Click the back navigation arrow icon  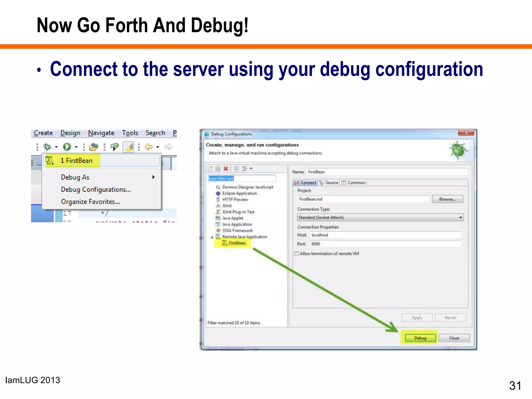(148, 147)
